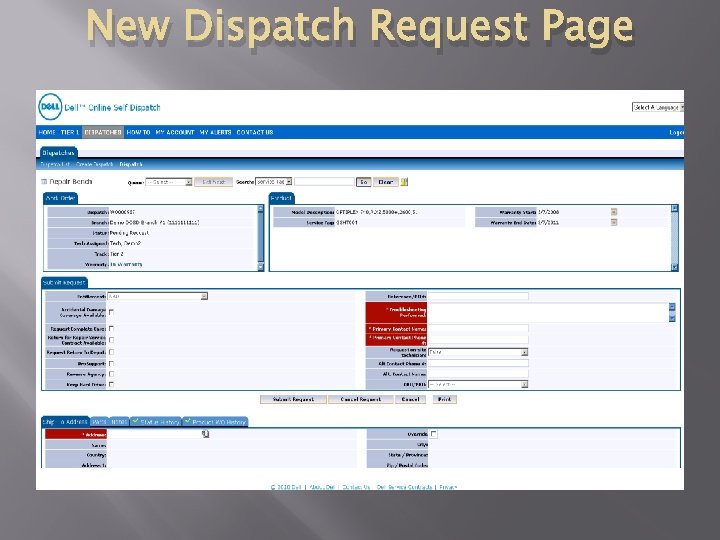Click the Dell logo

50,107
